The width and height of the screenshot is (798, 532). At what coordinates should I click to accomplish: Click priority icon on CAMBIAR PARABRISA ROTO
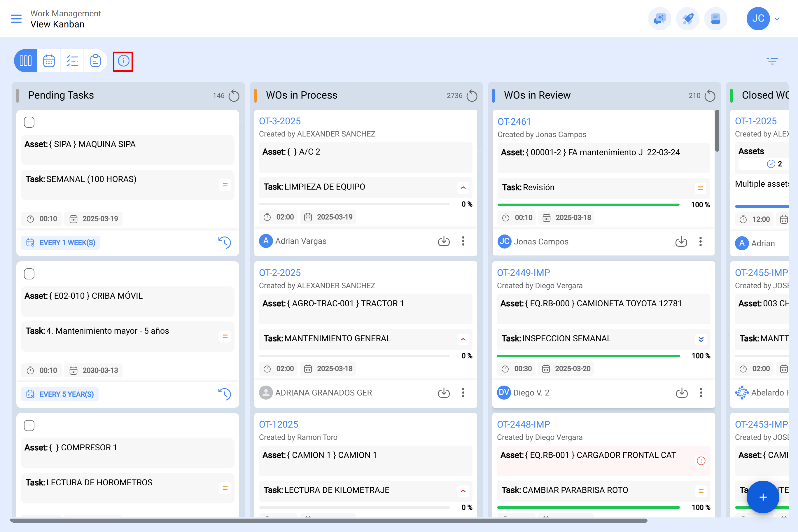701,491
